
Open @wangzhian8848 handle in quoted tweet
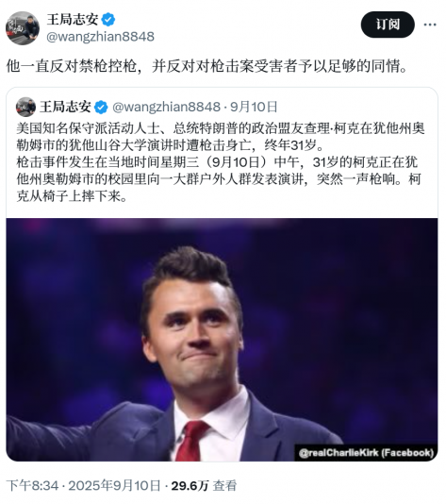[166, 107]
